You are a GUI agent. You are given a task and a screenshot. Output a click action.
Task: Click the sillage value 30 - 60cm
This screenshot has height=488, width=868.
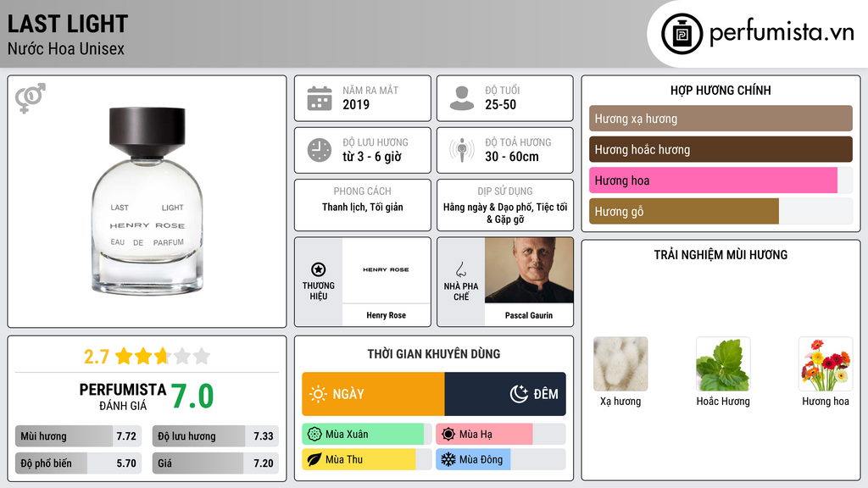[512, 157]
